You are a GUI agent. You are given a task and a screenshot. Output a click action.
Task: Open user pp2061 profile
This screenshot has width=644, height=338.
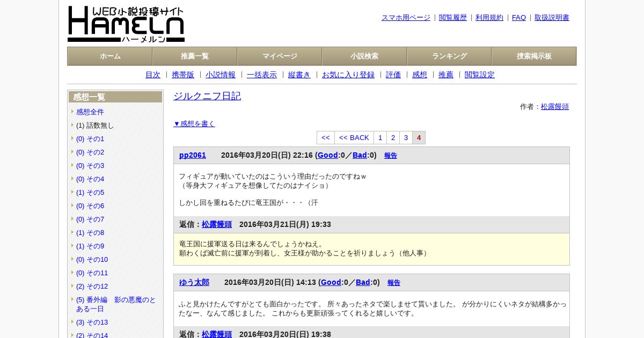(193, 155)
